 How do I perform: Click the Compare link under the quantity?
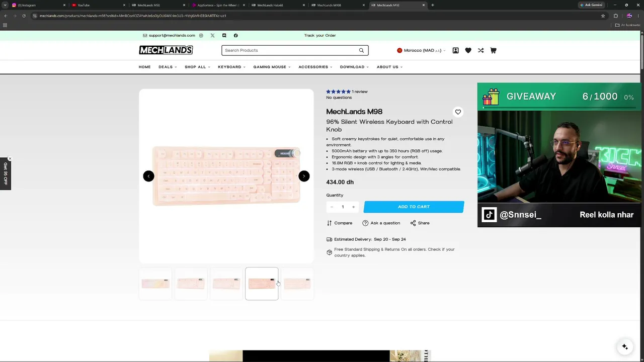pyautogui.click(x=340, y=223)
